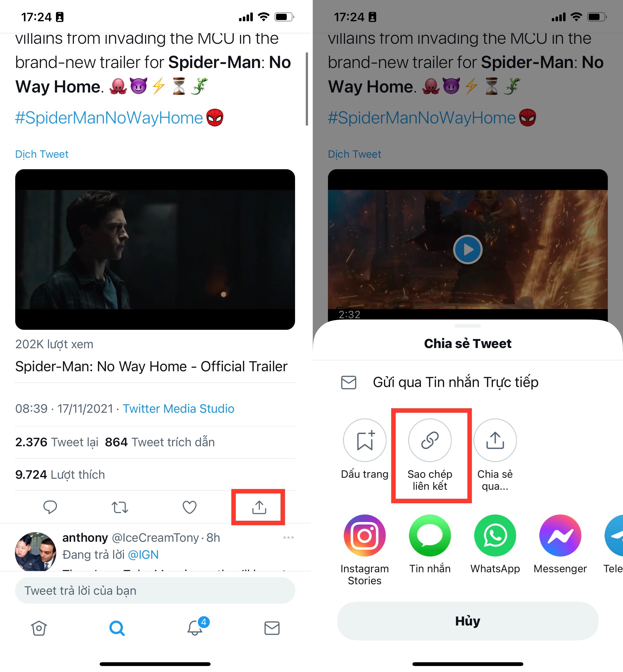
Task: Open Twitter search with magnifier icon
Action: 117,629
